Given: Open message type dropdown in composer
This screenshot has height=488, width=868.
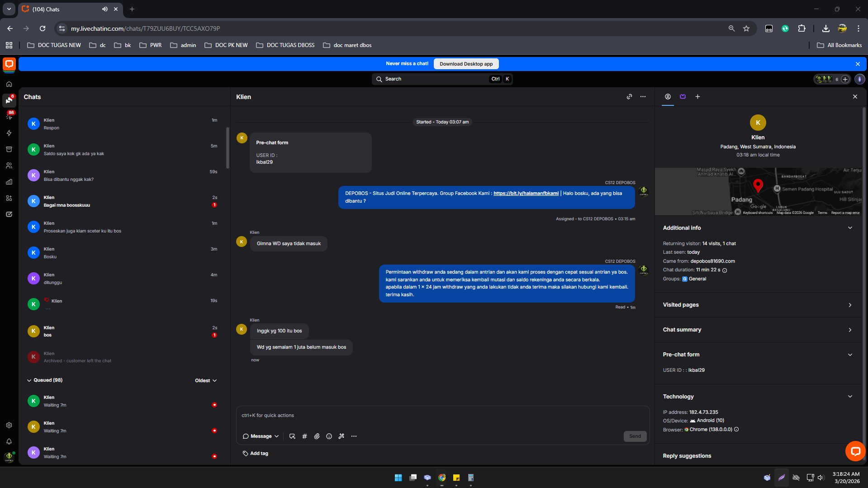Looking at the screenshot, I should 261,436.
